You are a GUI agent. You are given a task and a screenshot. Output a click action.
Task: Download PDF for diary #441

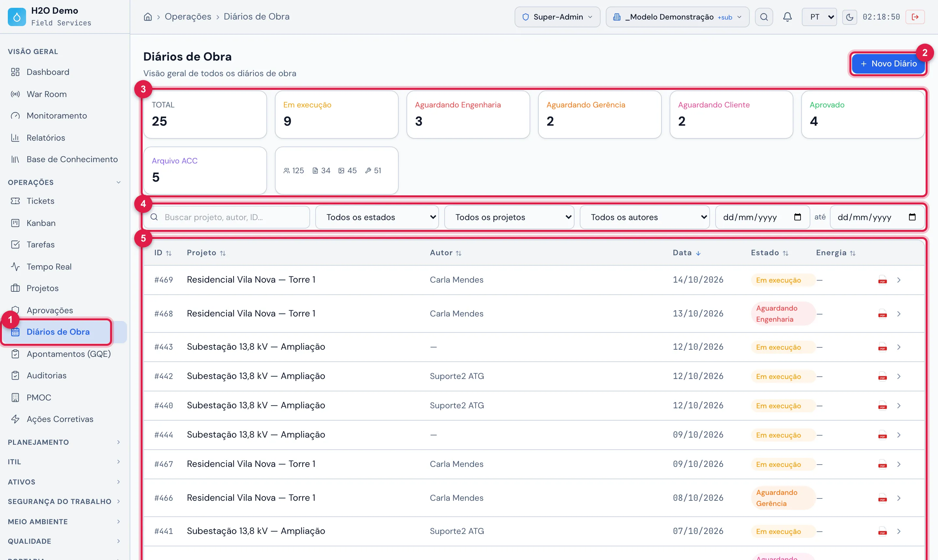tap(882, 531)
